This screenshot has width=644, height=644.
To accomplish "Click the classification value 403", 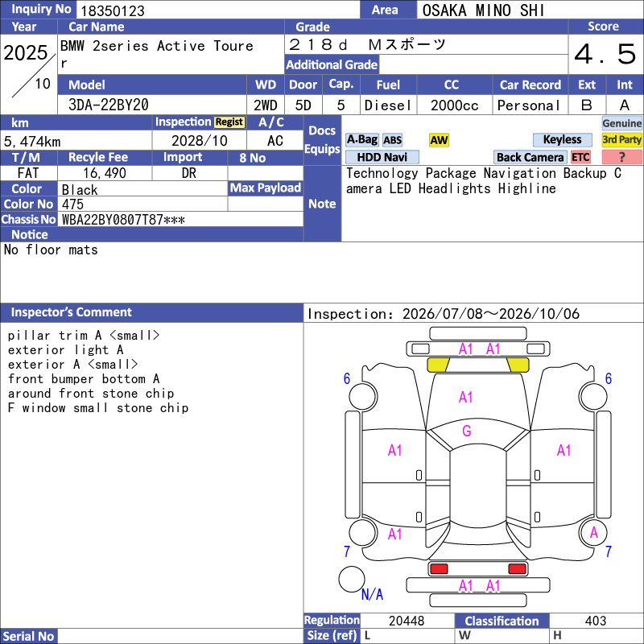I will coord(596,621).
